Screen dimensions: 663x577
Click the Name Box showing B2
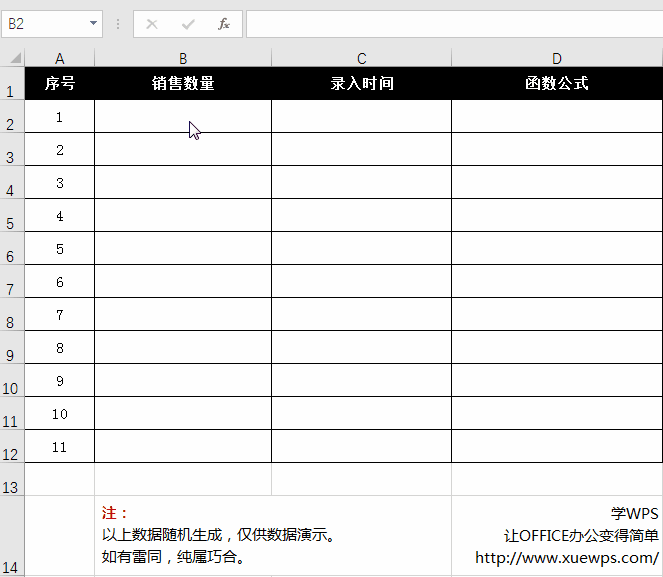click(x=45, y=23)
